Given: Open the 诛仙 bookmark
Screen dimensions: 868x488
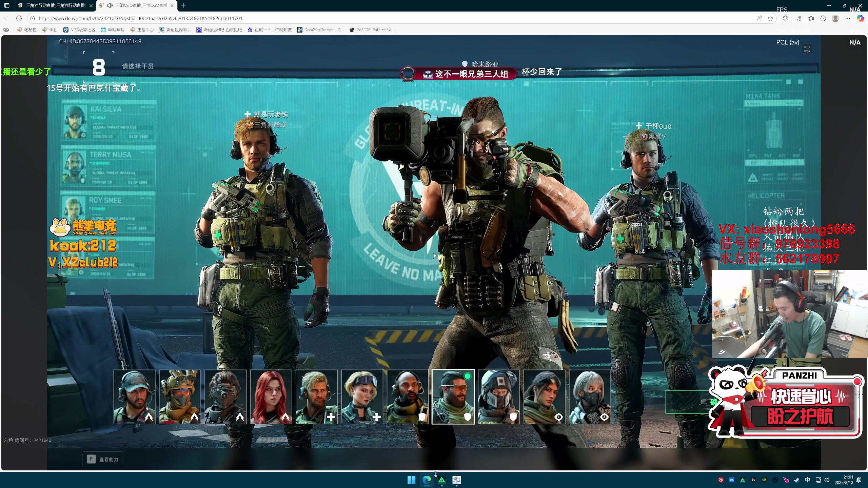Looking at the screenshot, I should [50, 30].
